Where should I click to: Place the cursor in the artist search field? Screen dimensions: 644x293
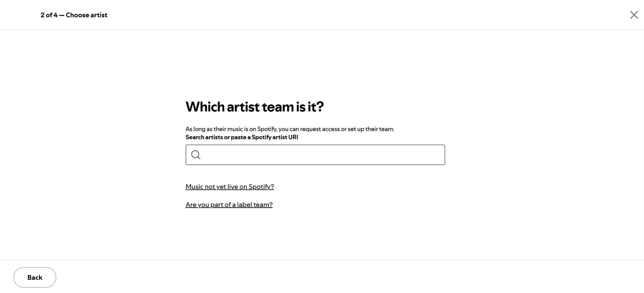pos(315,155)
